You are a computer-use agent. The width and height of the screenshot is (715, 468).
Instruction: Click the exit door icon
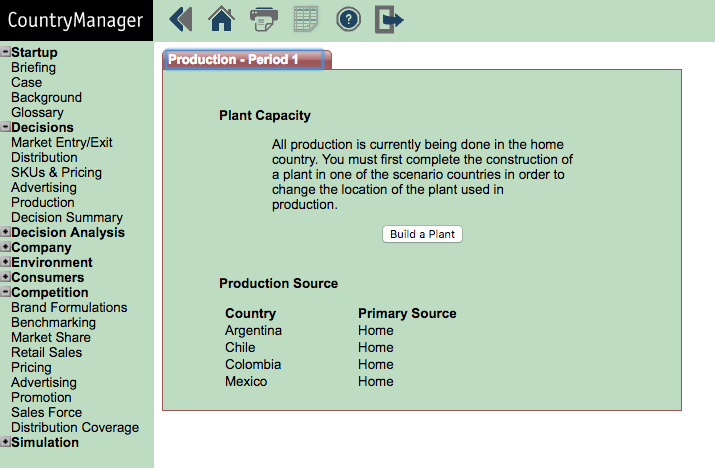tap(389, 20)
